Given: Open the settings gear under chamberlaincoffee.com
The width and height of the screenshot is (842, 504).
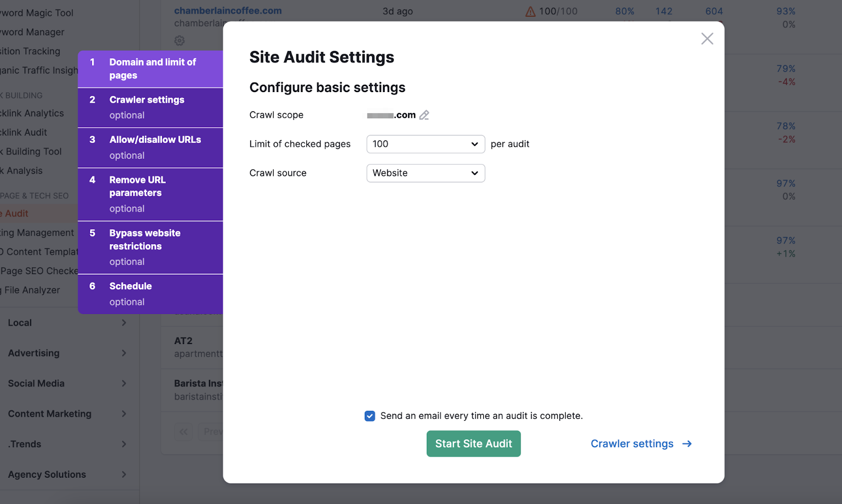Looking at the screenshot, I should pyautogui.click(x=179, y=41).
